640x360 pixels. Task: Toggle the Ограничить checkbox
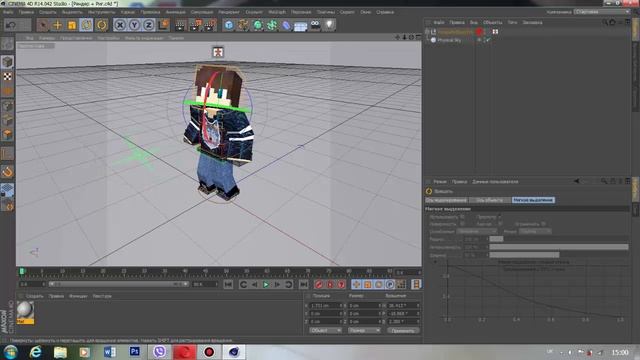coord(543,224)
